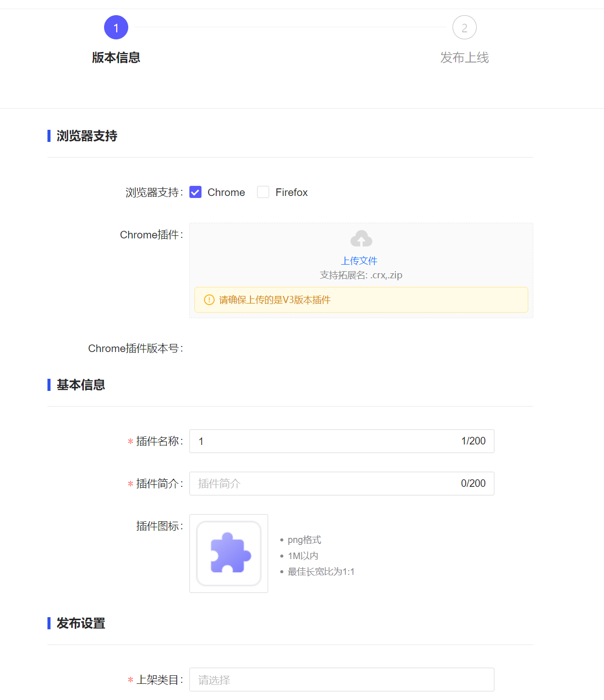Click the Chrome checkbox label text

click(x=226, y=192)
